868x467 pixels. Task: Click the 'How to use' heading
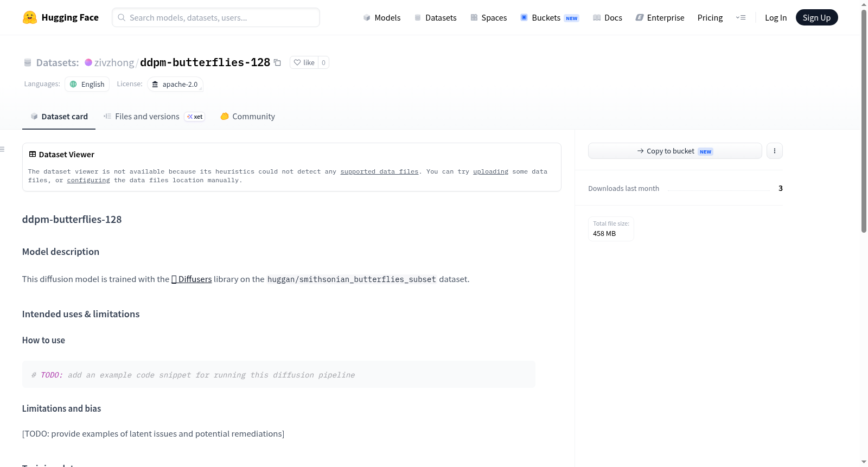[x=43, y=340]
